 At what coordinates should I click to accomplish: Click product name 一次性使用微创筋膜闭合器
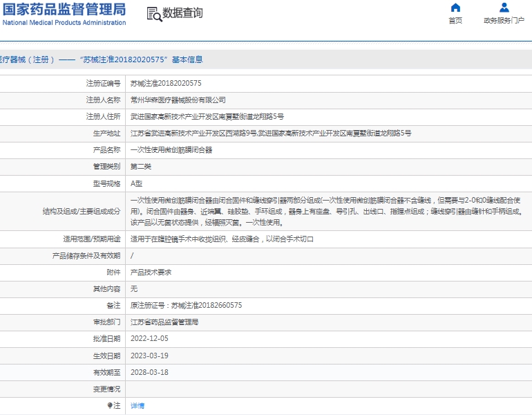coord(171,150)
